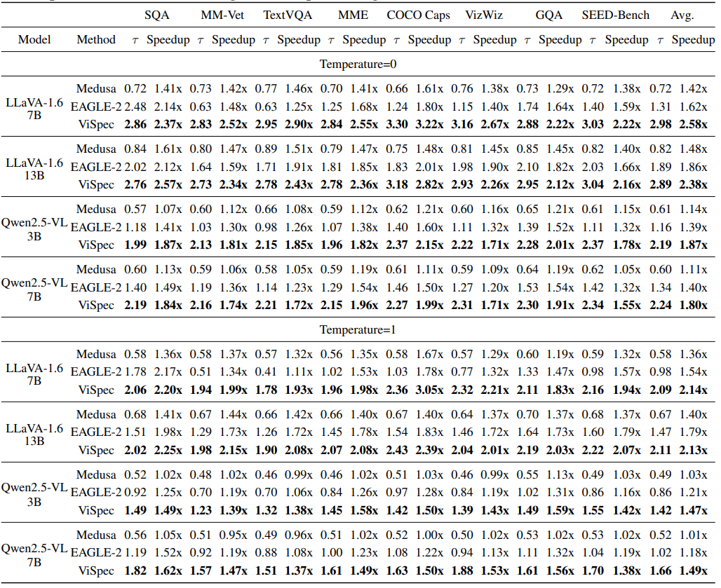Select the bold 3.30 value cell
The image size is (721, 588).
tap(398, 124)
